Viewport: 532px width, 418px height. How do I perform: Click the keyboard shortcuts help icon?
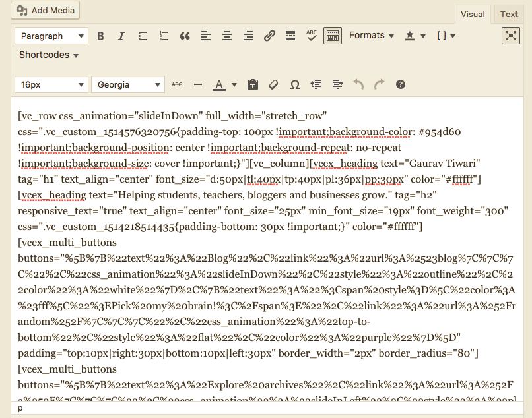pyautogui.click(x=400, y=84)
